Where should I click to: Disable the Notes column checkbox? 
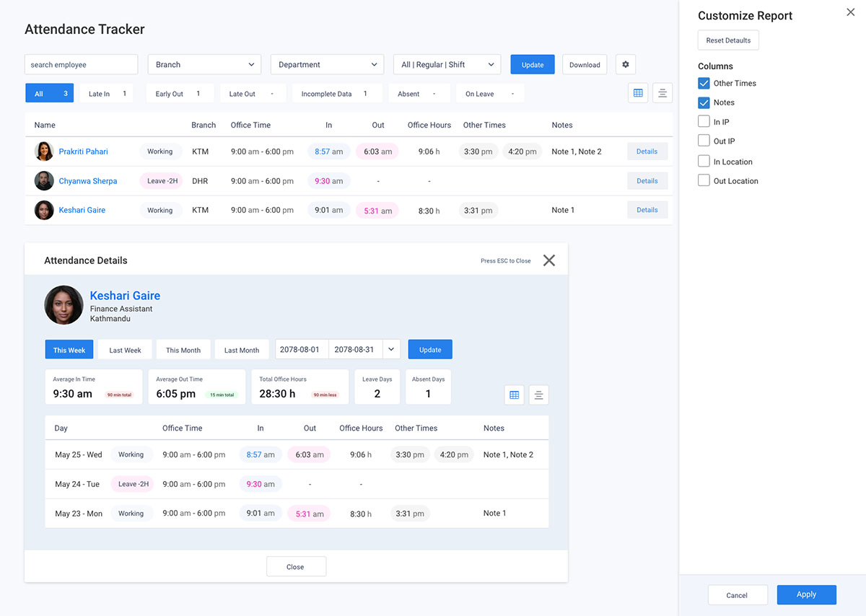(704, 102)
